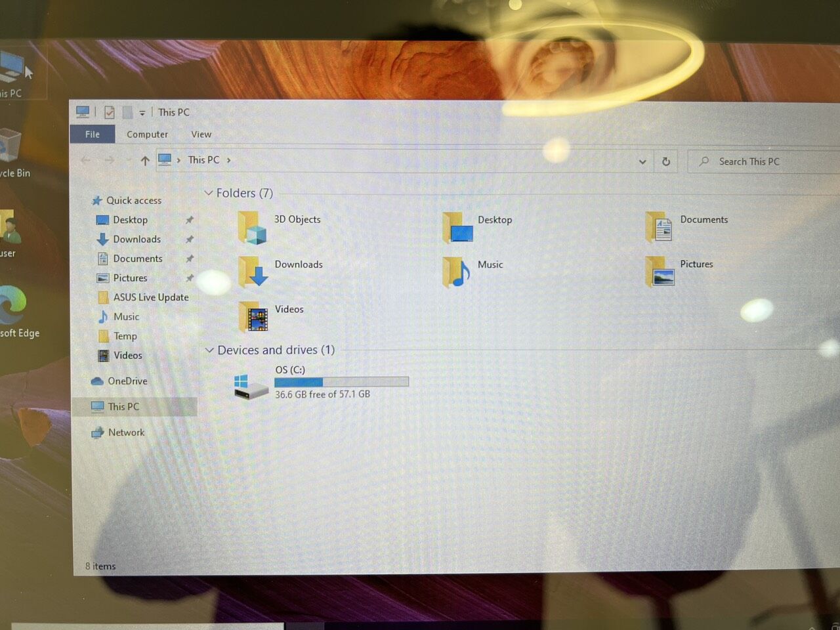Click the New folder quick access toolbar icon
The image size is (840, 630).
click(x=127, y=112)
